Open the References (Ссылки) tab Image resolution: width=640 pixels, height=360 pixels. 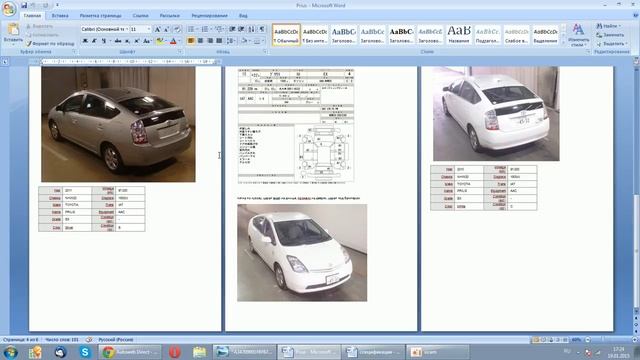pyautogui.click(x=140, y=16)
